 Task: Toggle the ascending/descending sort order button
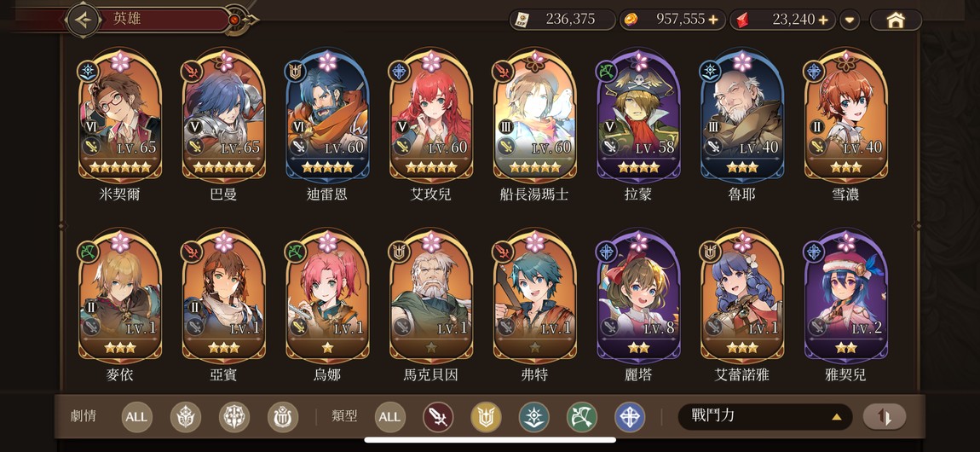coord(885,416)
